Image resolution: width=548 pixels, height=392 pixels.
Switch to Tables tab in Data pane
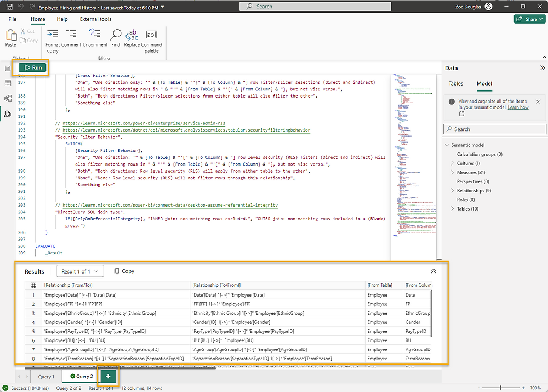pyautogui.click(x=456, y=83)
